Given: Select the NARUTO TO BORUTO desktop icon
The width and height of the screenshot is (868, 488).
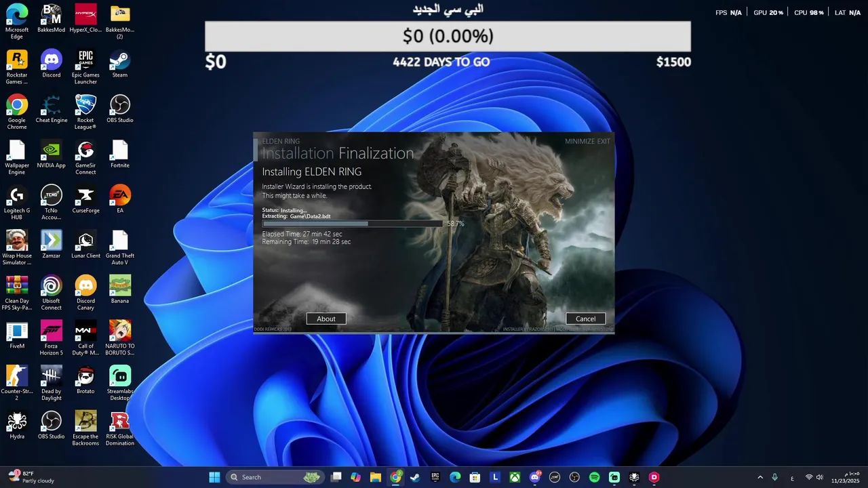Looking at the screenshot, I should coord(120,338).
